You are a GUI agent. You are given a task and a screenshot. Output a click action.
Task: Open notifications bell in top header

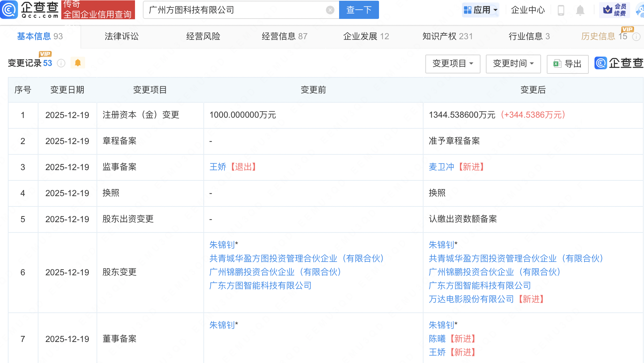click(580, 10)
